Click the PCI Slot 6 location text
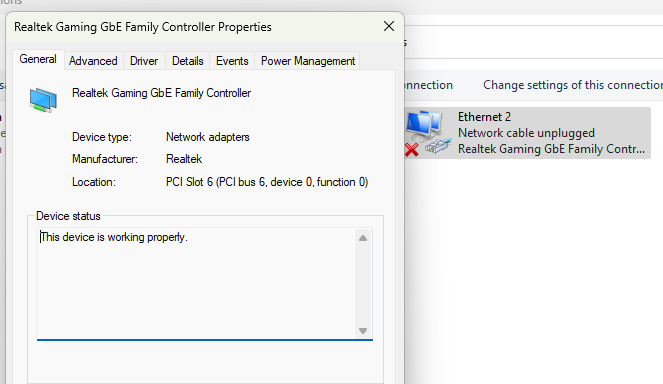663x384 pixels. click(267, 182)
